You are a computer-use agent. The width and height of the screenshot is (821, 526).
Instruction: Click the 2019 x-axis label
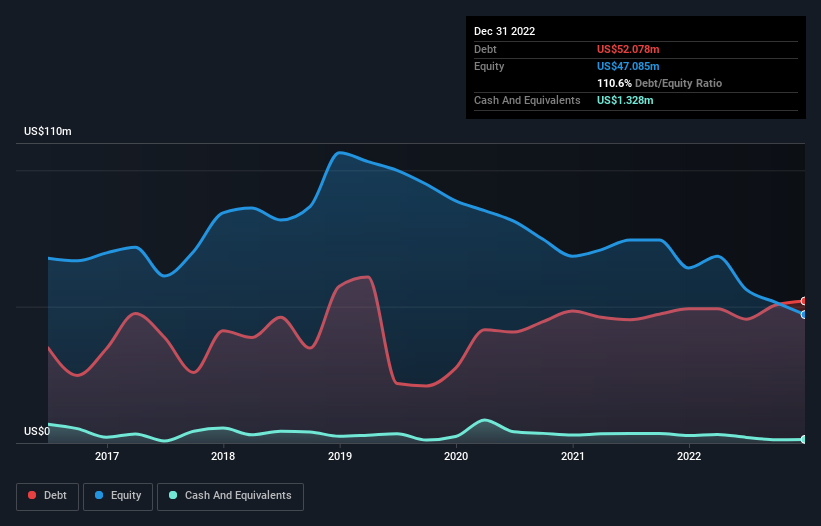(340, 456)
